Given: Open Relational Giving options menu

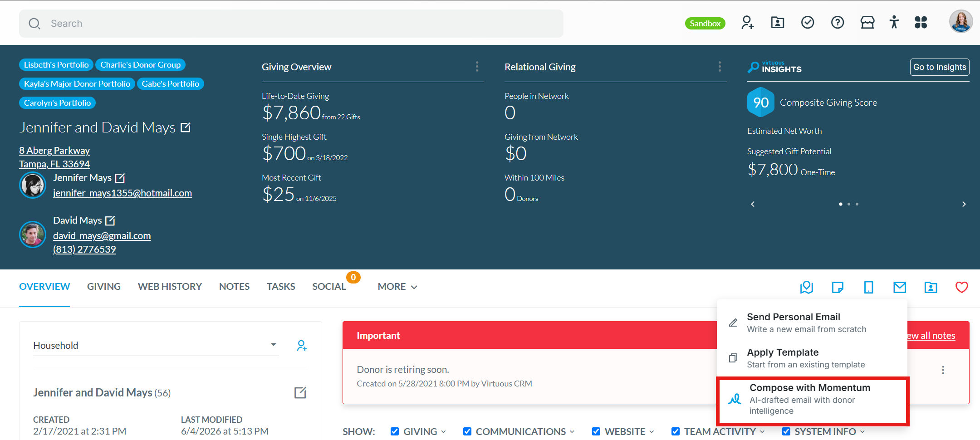Looking at the screenshot, I should 720,67.
